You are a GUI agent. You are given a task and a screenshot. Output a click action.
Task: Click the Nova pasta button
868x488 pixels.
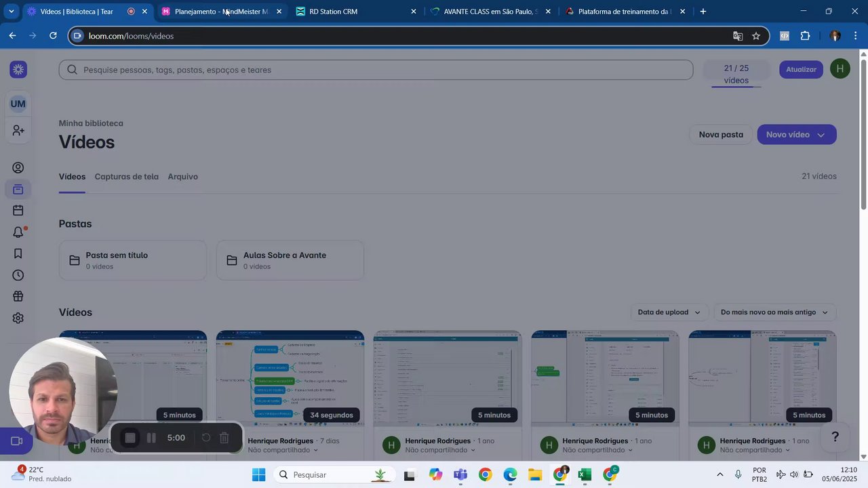pyautogui.click(x=721, y=134)
